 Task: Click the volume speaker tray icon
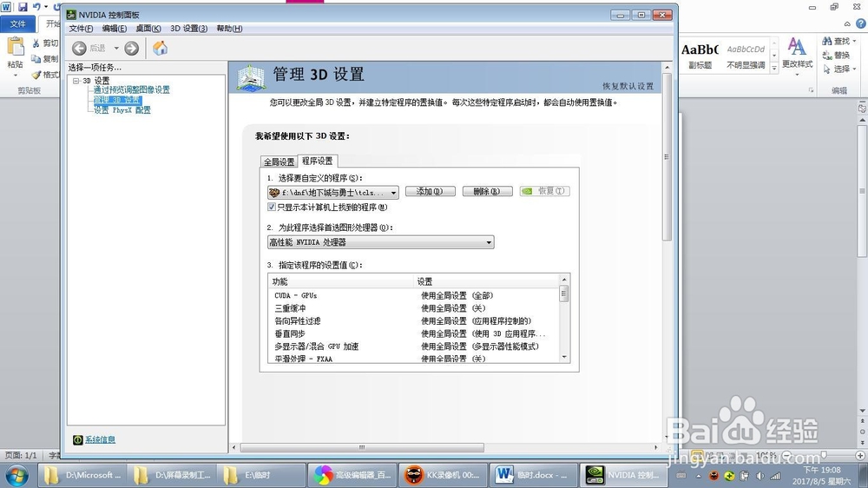tap(760, 476)
